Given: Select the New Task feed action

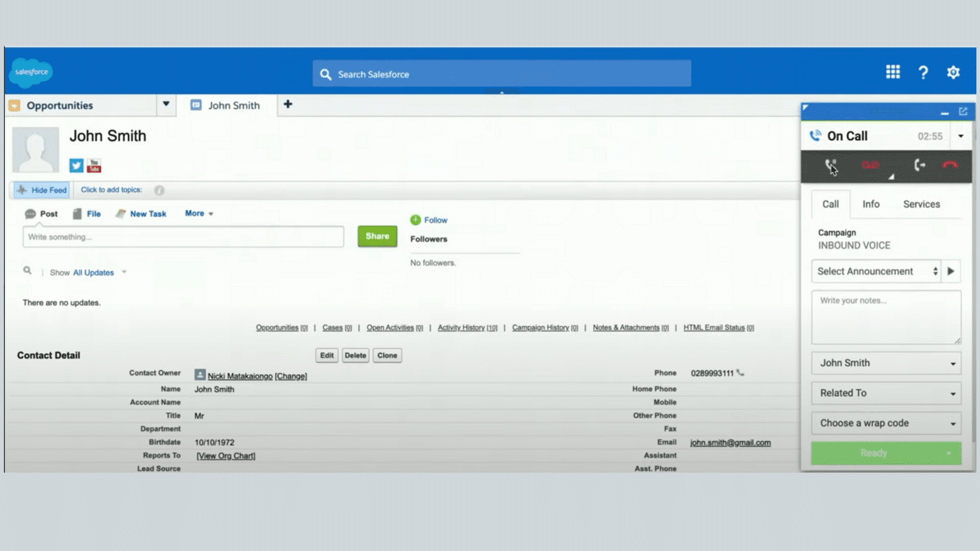Looking at the screenshot, I should (x=141, y=214).
